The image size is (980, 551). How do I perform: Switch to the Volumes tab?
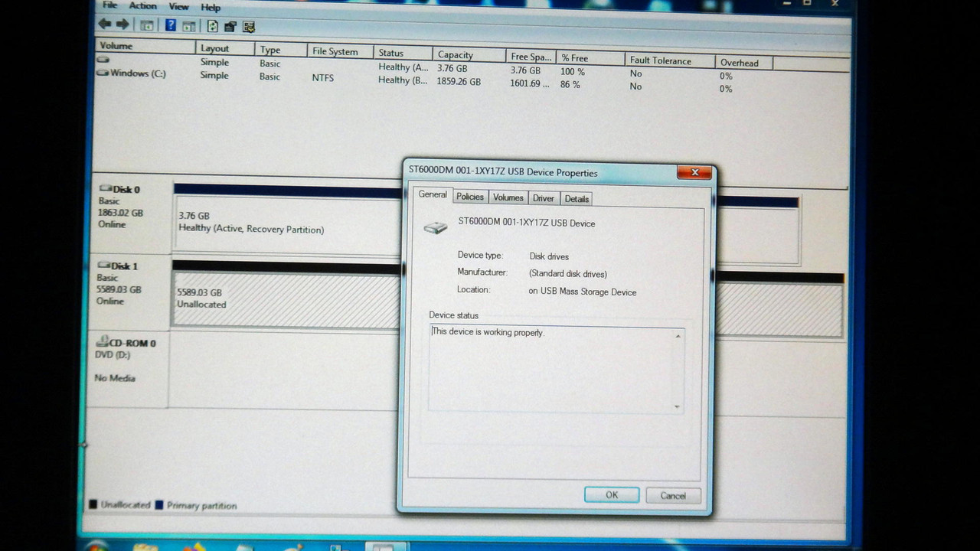508,197
